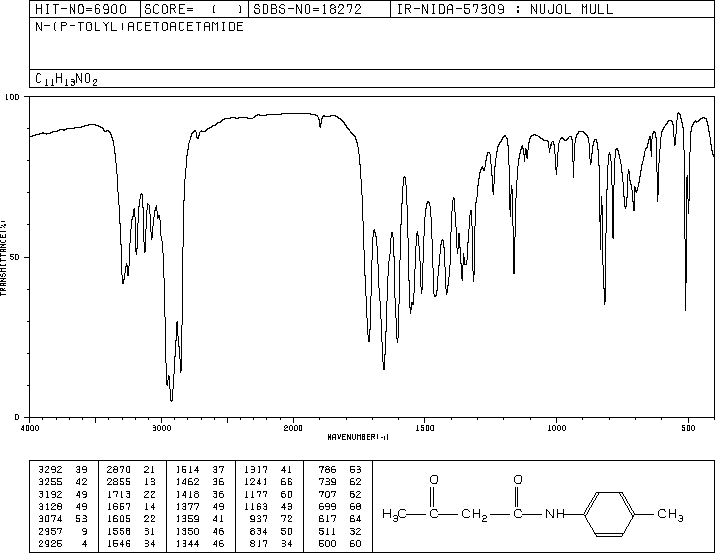The image size is (715, 553).
Task: Select the IR-NIDA-57309 : NUJOL MULL label
Action: pos(505,9)
